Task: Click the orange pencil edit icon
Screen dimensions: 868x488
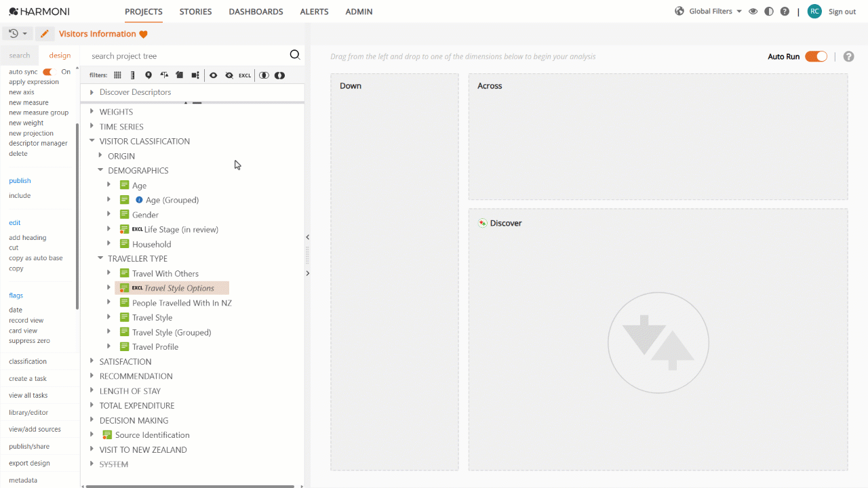Action: (x=45, y=34)
